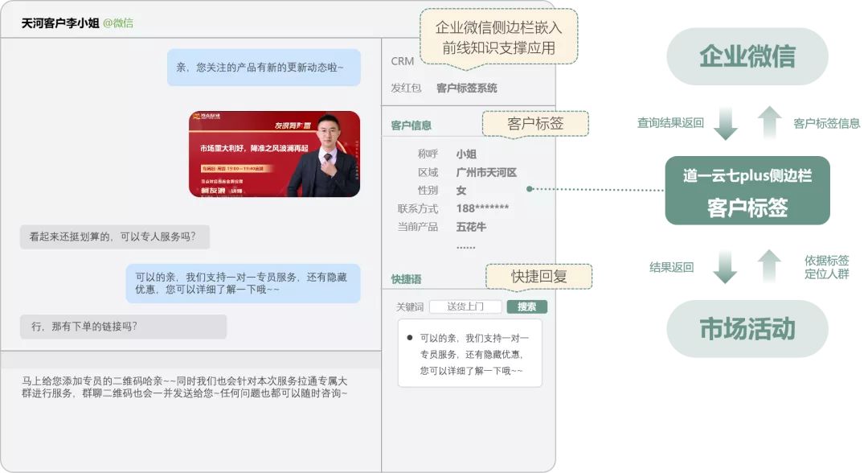The height and width of the screenshot is (473, 868).
Task: Click the 快捷回复 callout label
Action: pos(538,277)
